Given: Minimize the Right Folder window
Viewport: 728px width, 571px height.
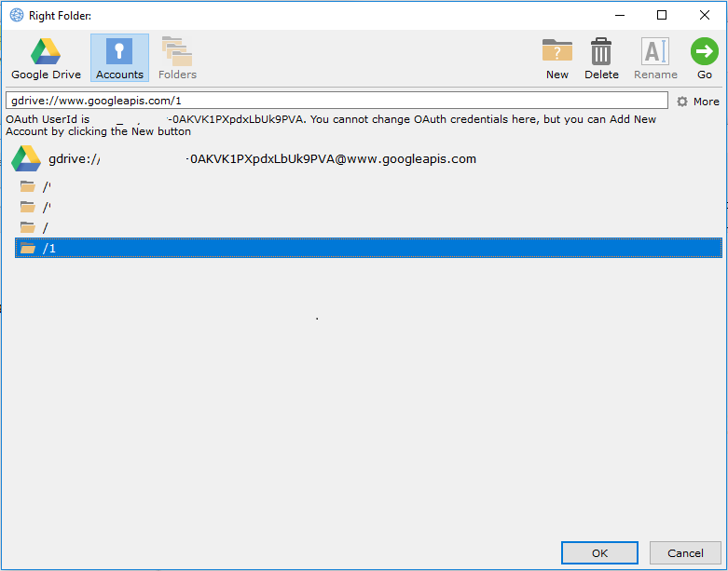Looking at the screenshot, I should click(x=619, y=15).
